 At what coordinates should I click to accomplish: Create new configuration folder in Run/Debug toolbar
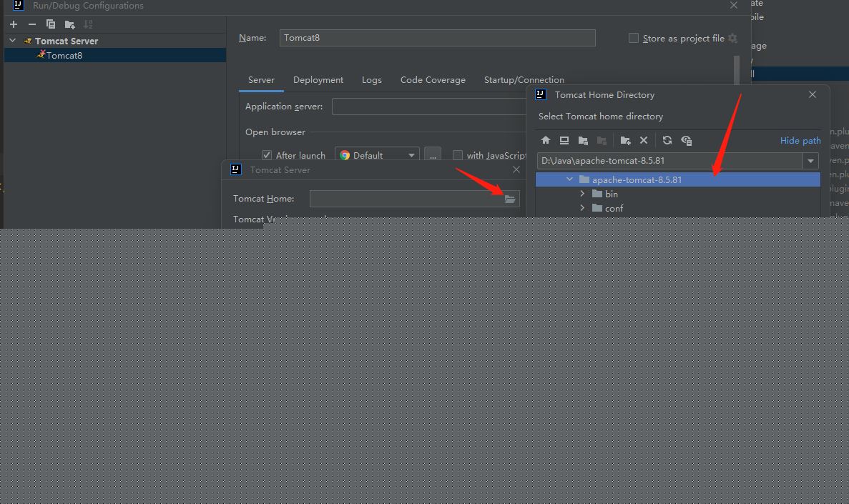click(x=69, y=24)
